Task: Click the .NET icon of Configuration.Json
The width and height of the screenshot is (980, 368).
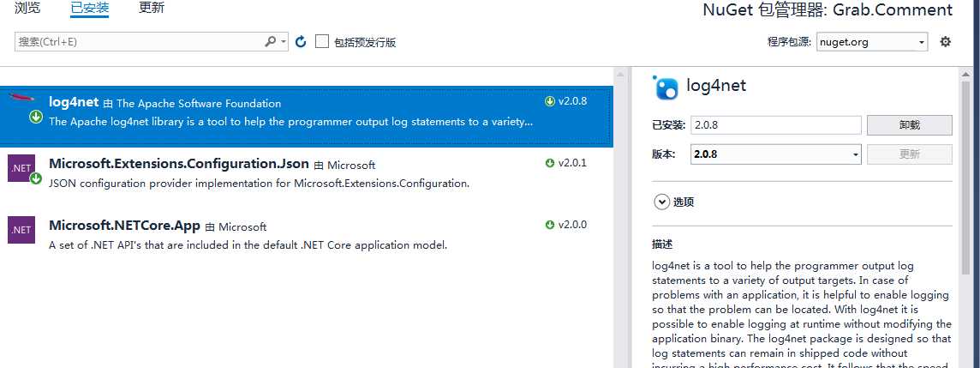Action: point(21,168)
